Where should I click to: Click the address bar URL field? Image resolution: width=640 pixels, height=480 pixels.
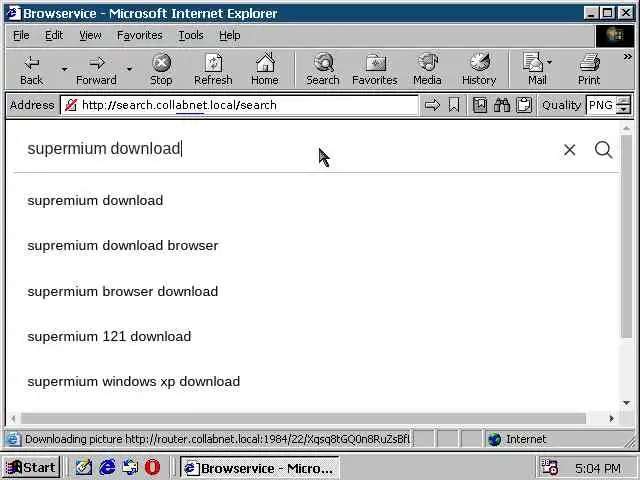239,105
